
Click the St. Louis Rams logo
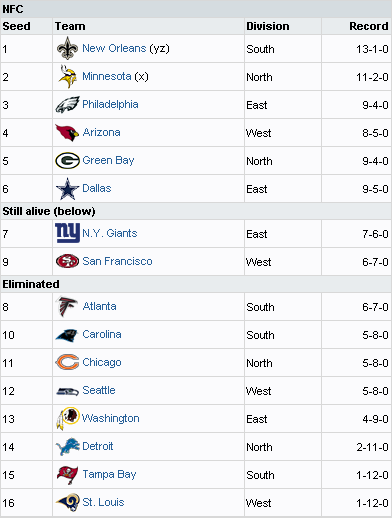tap(67, 502)
